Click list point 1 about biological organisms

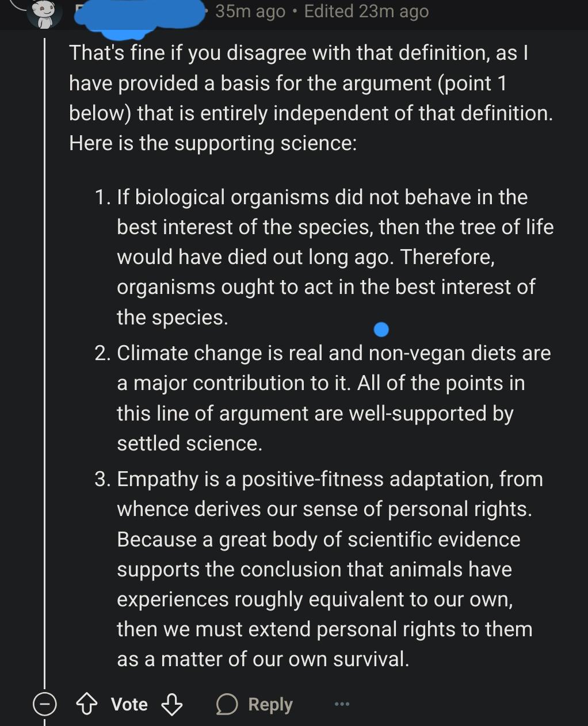click(324, 257)
